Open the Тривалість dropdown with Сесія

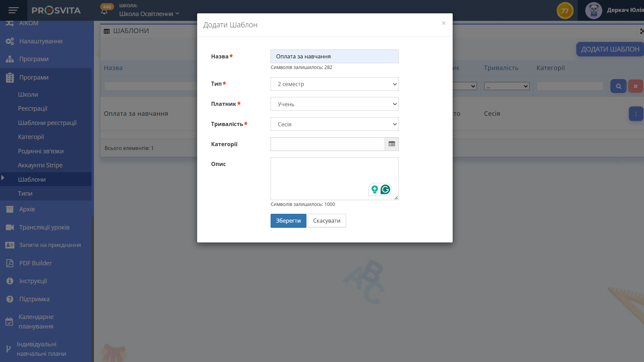click(x=334, y=124)
